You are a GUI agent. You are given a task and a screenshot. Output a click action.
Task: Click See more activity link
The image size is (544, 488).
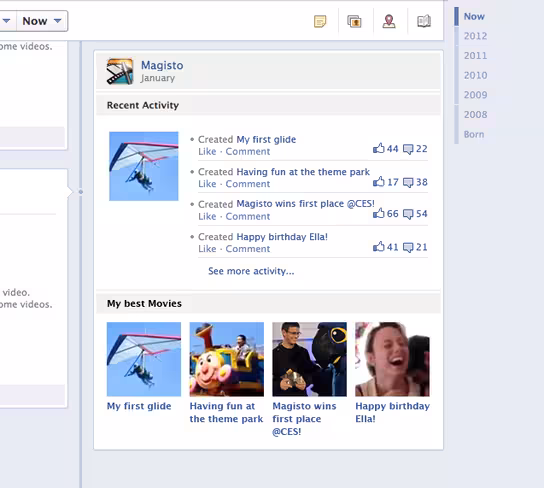(x=251, y=271)
